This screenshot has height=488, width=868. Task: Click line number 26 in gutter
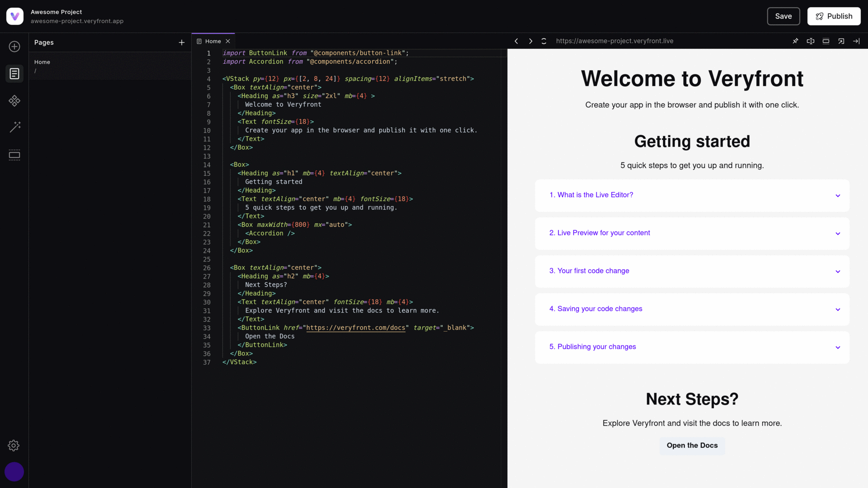point(207,268)
